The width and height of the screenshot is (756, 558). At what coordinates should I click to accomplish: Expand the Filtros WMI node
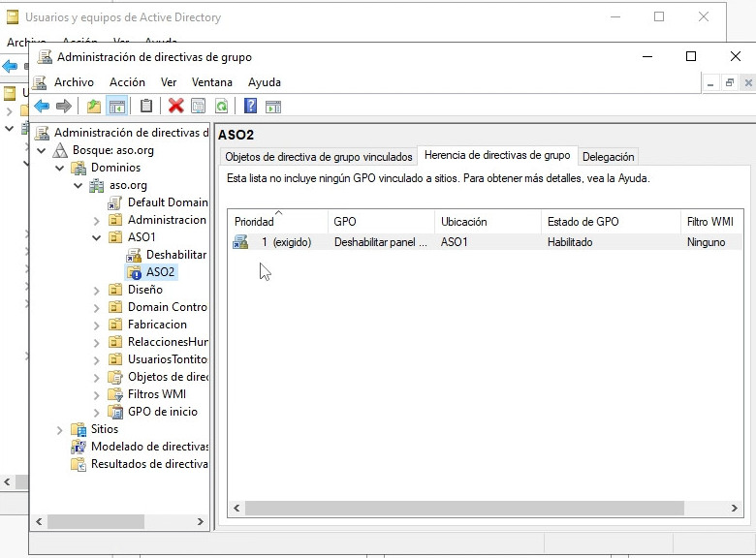point(96,394)
